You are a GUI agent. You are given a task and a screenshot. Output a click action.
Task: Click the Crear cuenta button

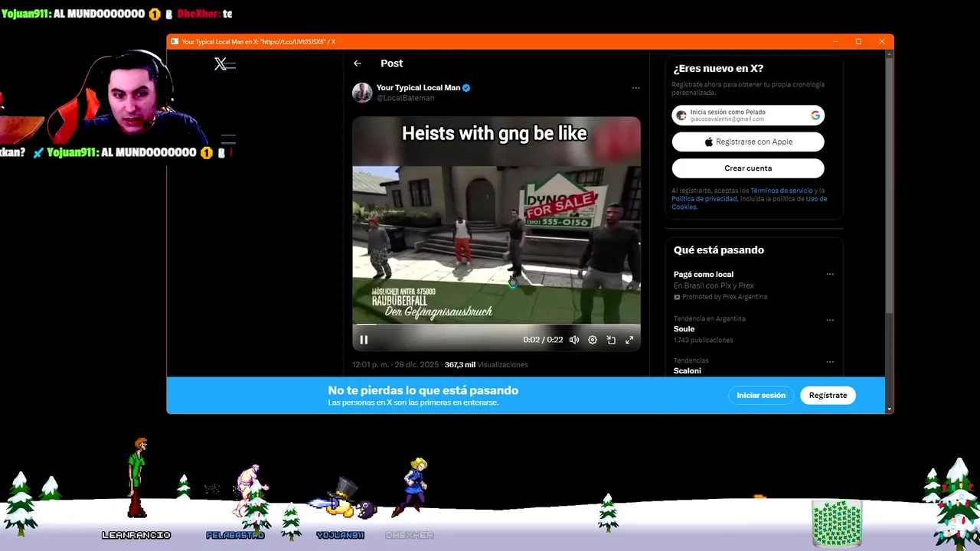(748, 168)
